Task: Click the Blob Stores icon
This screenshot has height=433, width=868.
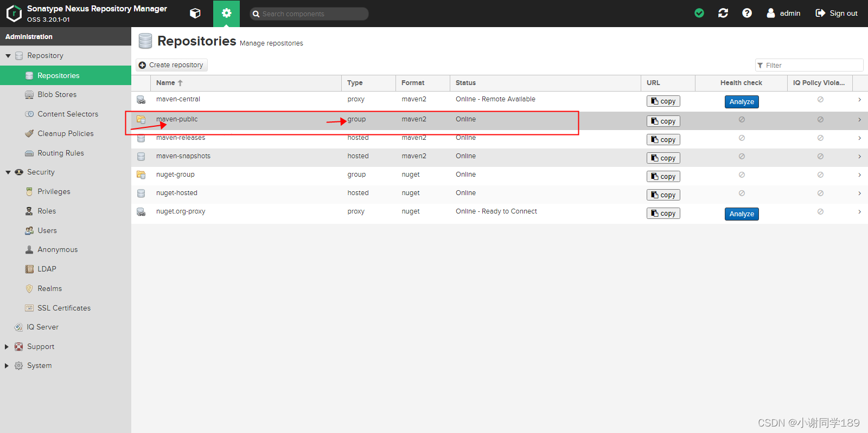Action: coord(29,95)
